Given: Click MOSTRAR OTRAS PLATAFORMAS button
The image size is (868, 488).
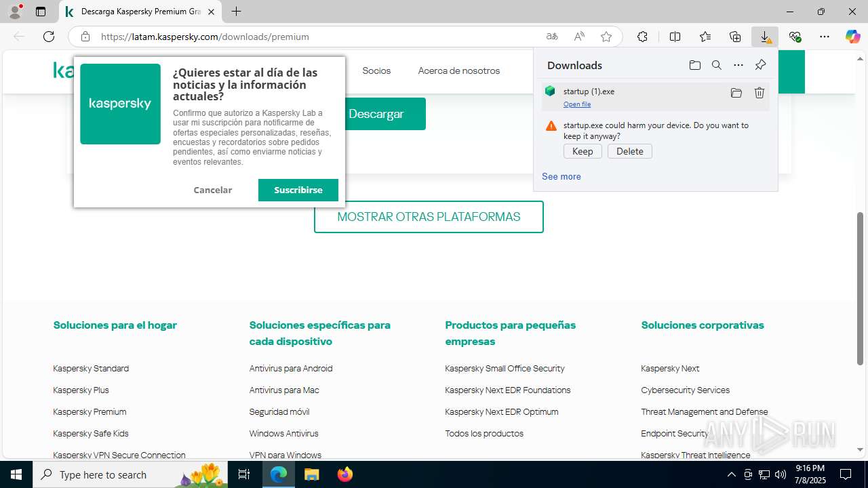Looking at the screenshot, I should (429, 217).
